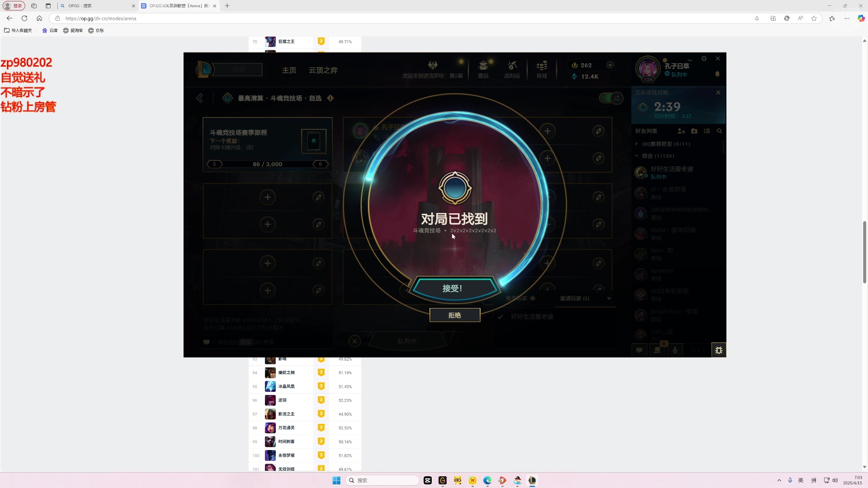The image size is (868, 488).
Task: Open 爱淘宝 bookmark
Action: [73, 31]
